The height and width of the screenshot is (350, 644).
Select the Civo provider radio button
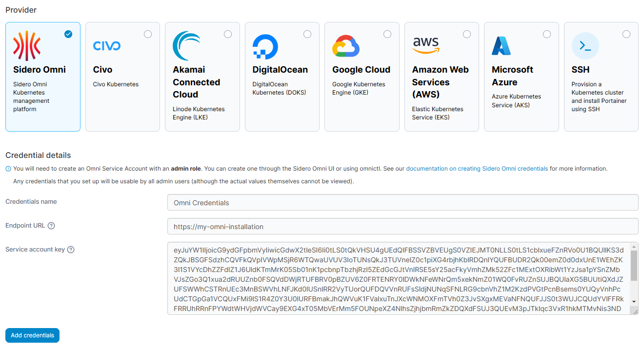coord(148,34)
